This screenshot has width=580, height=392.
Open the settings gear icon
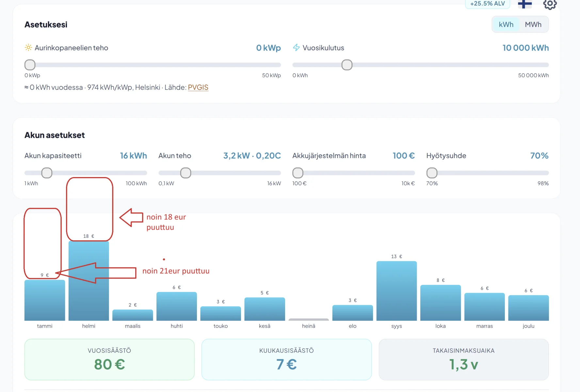(x=550, y=4)
